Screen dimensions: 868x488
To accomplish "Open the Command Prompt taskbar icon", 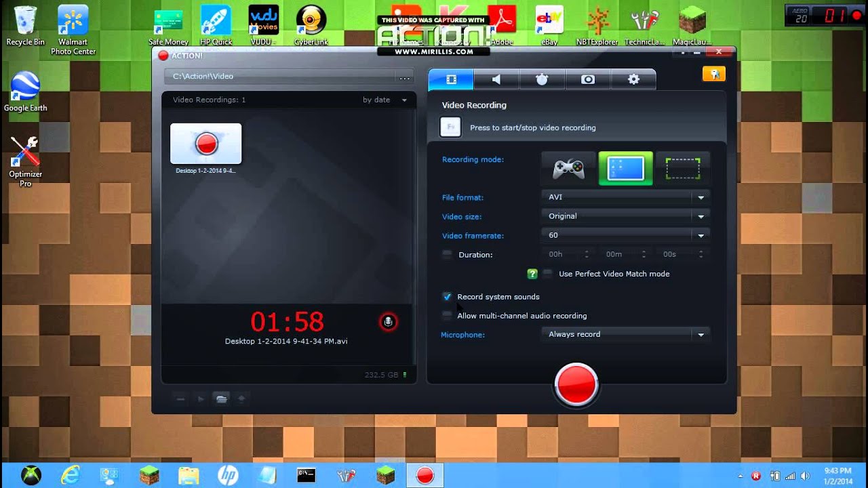I will click(x=307, y=475).
